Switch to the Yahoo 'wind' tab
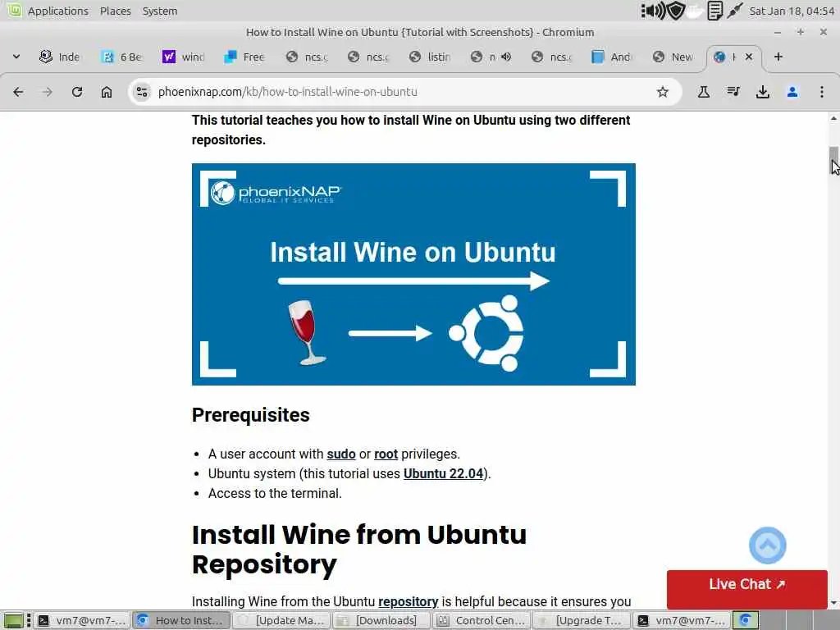The height and width of the screenshot is (630, 840). point(184,57)
